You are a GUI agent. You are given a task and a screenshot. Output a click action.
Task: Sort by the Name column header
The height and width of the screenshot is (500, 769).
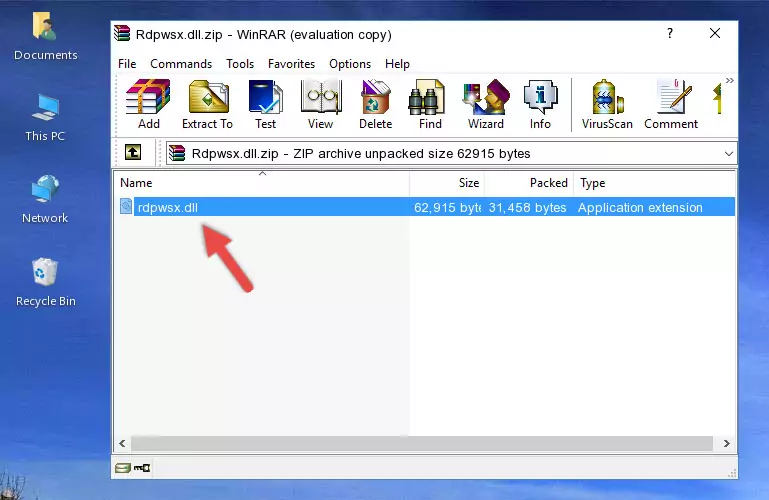point(262,183)
